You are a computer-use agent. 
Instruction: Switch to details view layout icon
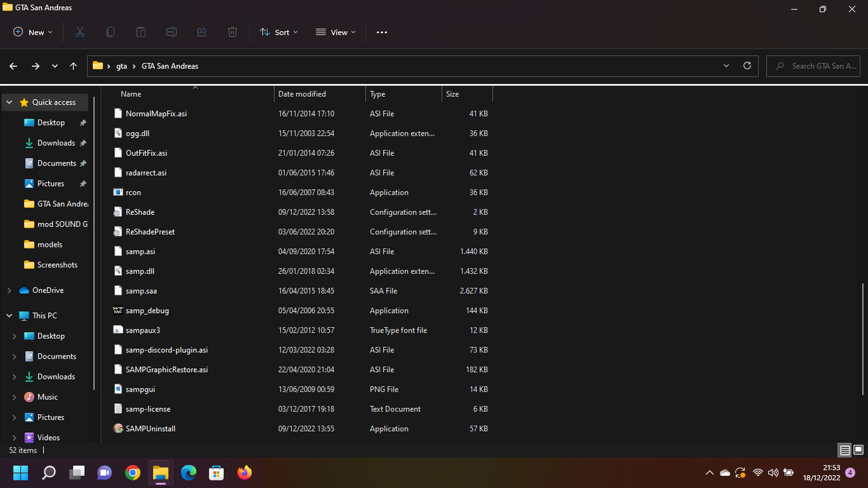coord(845,450)
